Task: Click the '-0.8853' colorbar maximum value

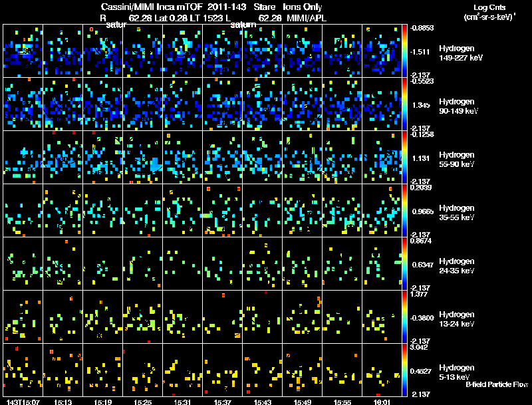Action: click(422, 28)
